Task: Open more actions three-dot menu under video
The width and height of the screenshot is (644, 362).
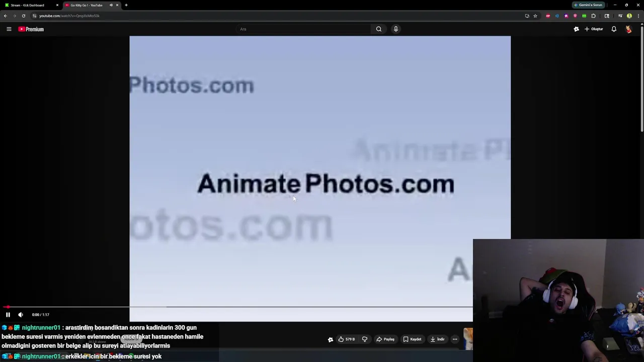Action: (x=455, y=339)
